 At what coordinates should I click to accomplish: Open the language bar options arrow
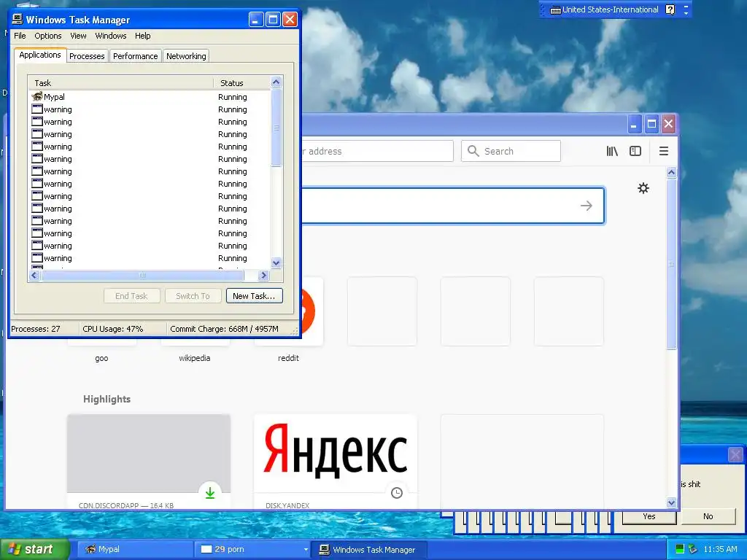click(686, 13)
